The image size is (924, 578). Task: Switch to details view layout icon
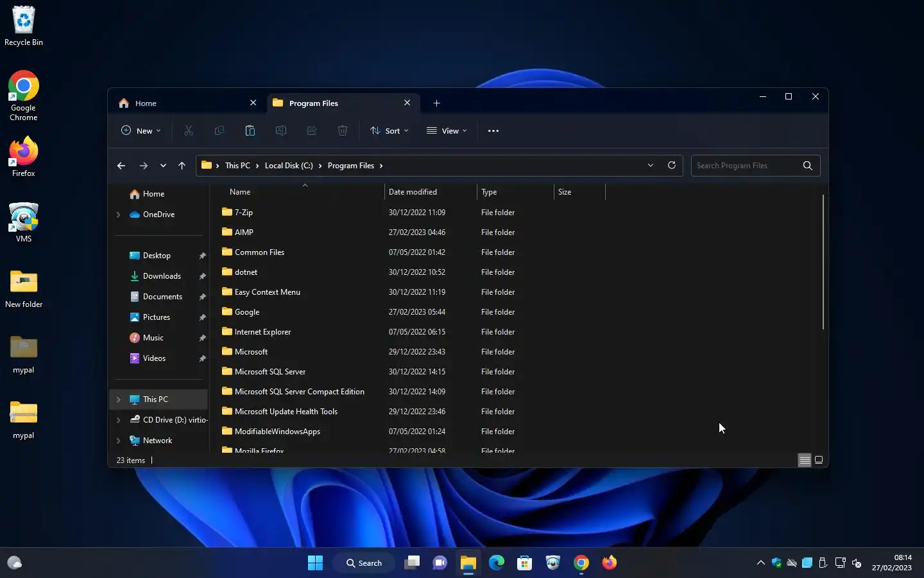pyautogui.click(x=805, y=460)
